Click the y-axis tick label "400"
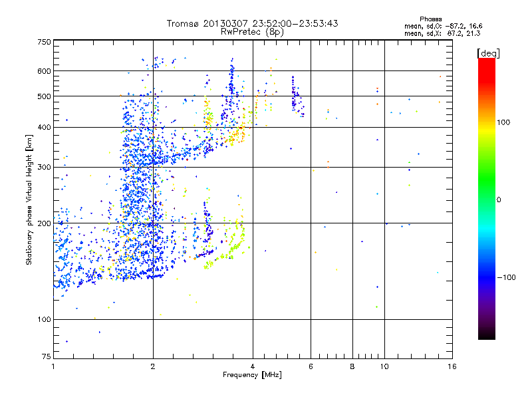532x399 pixels. (44, 127)
